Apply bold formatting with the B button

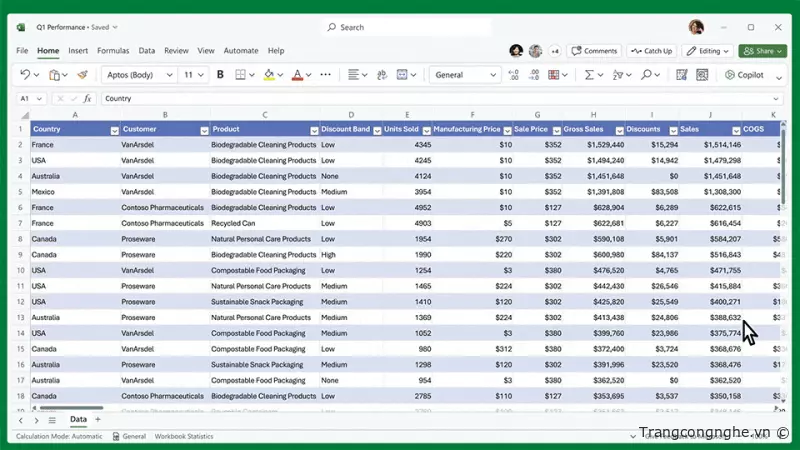point(220,75)
